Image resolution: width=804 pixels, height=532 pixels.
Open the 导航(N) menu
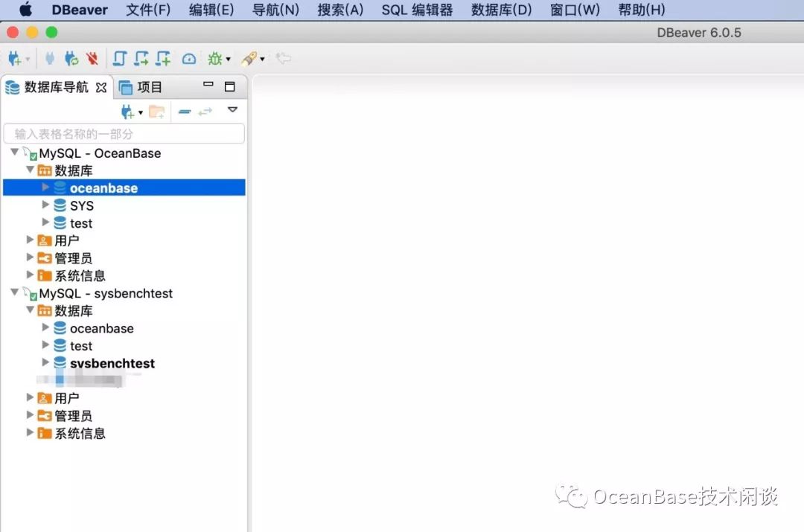pos(275,10)
